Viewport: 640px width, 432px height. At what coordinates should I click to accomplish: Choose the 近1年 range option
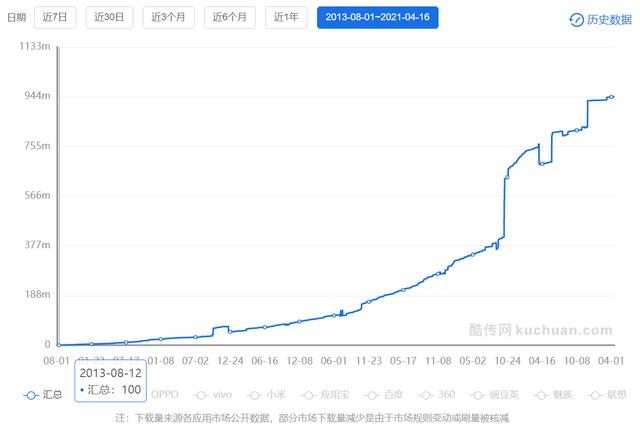tap(286, 18)
